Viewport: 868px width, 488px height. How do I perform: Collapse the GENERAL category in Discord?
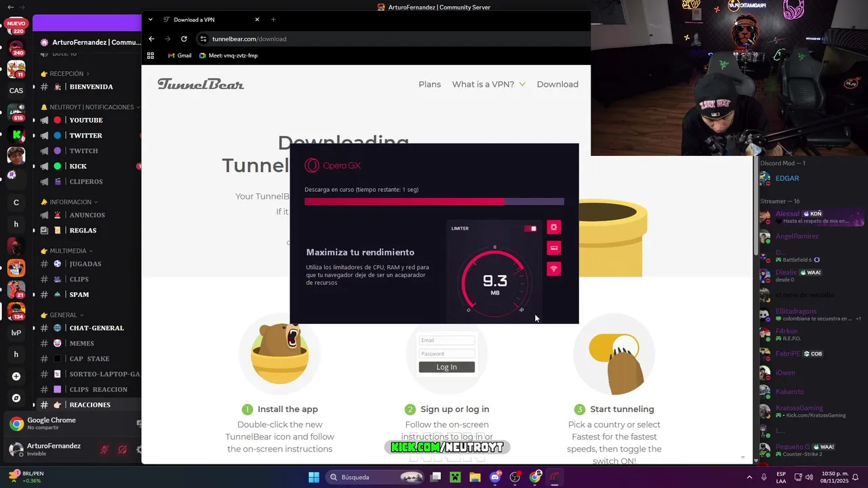pyautogui.click(x=62, y=315)
